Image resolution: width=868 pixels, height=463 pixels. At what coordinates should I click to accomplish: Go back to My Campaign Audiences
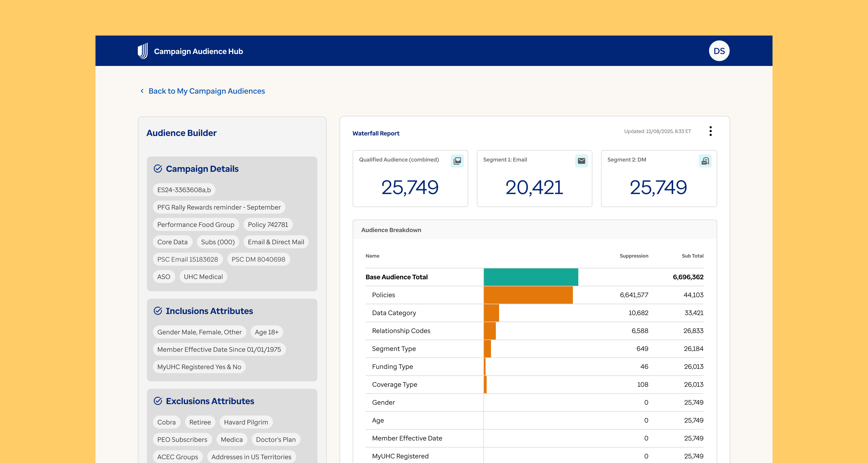(x=206, y=91)
